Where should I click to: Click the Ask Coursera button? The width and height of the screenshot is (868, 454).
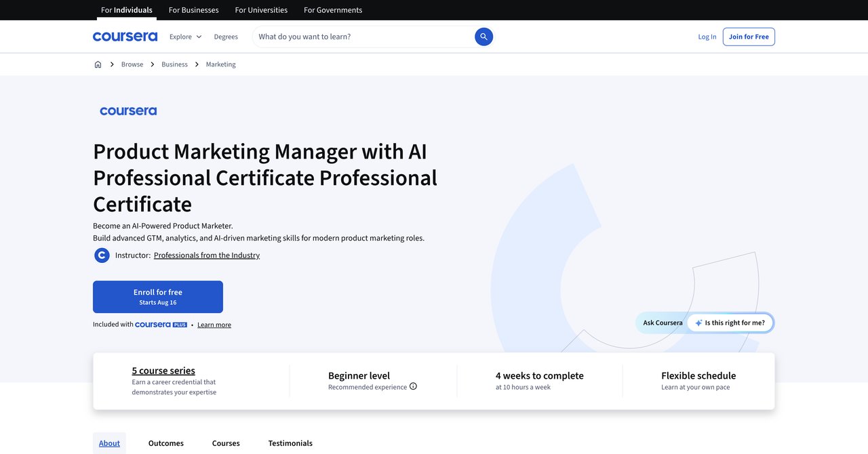[663, 323]
